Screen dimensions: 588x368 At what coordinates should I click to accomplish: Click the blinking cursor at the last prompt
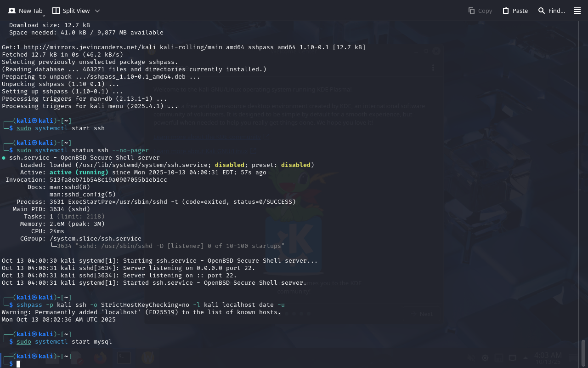point(18,364)
